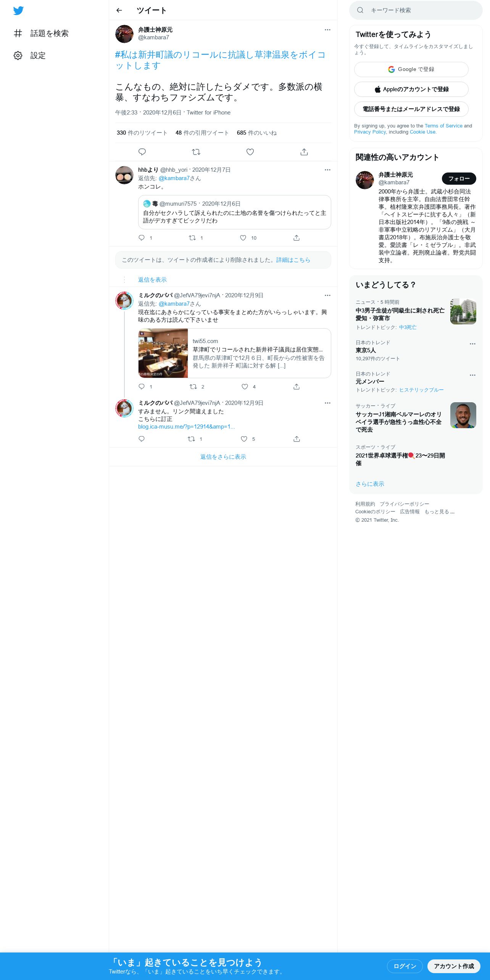Open 設定 settings item

[x=30, y=56]
